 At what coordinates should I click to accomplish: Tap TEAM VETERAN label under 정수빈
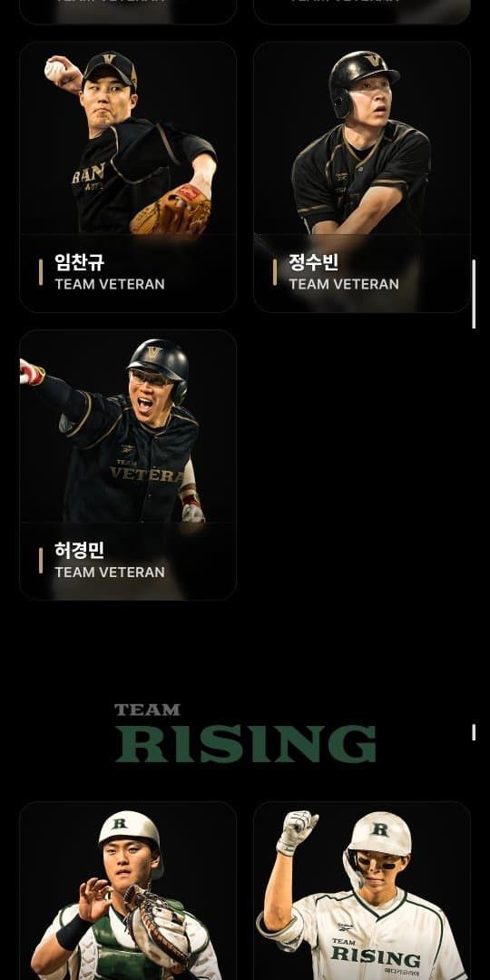[x=344, y=284]
